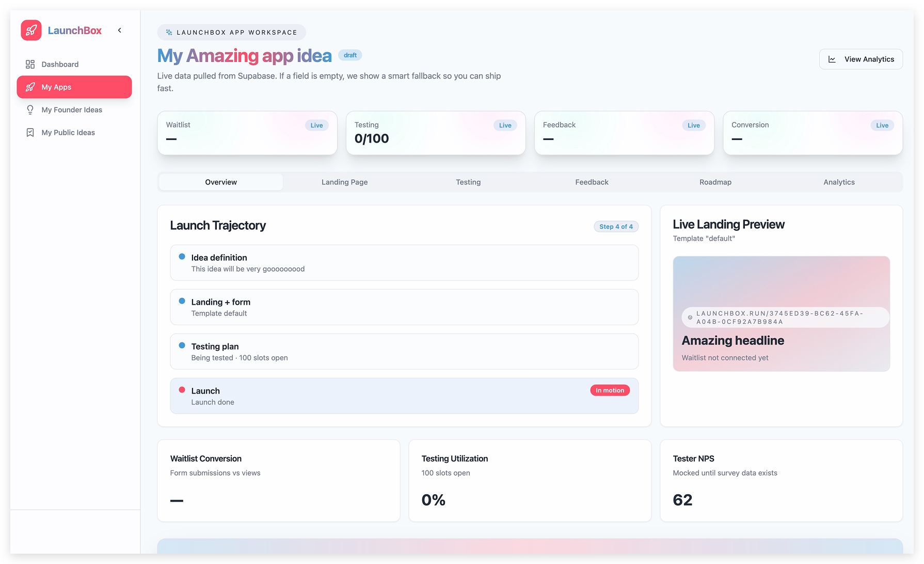
Task: Switch to the Landing Page tab
Action: (x=344, y=182)
